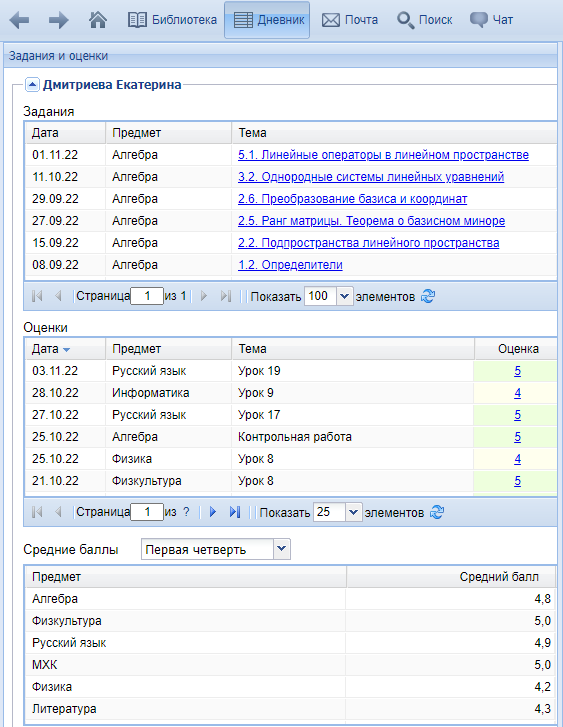Refresh the Задания table
This screenshot has width=563, height=727.
click(428, 296)
